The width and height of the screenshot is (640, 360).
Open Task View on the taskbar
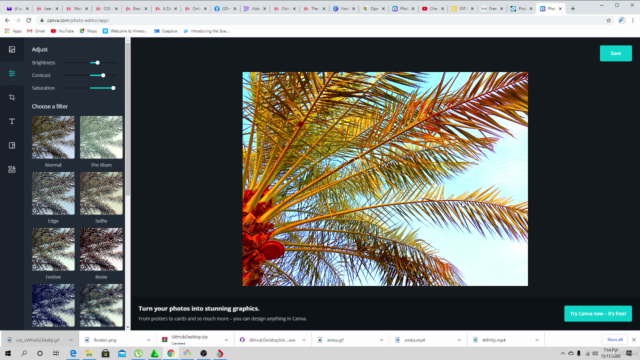(56, 353)
